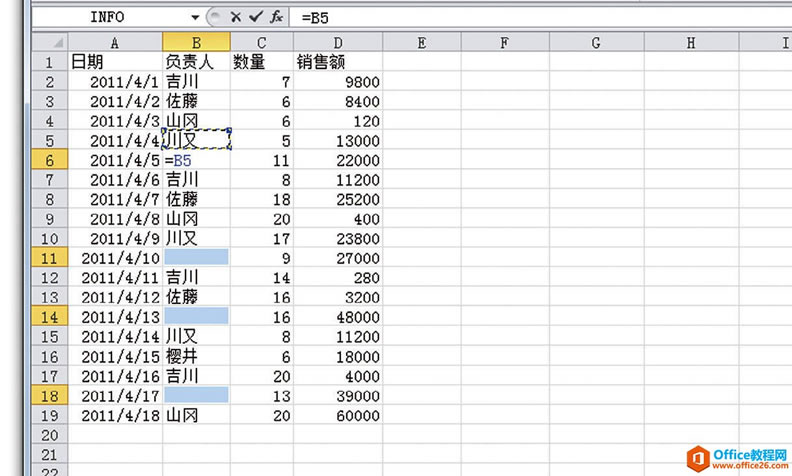The height and width of the screenshot is (476, 792).
Task: Select row 6 header
Action: pyautogui.click(x=50, y=160)
